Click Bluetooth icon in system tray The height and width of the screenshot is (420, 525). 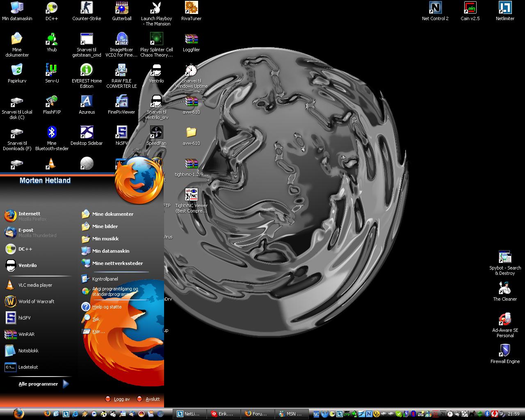487,414
